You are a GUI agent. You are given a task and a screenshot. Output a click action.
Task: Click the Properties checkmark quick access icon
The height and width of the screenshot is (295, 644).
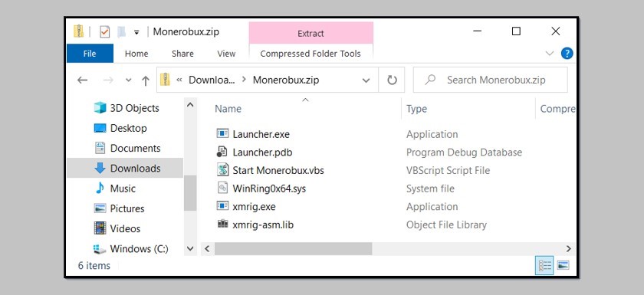coord(105,31)
